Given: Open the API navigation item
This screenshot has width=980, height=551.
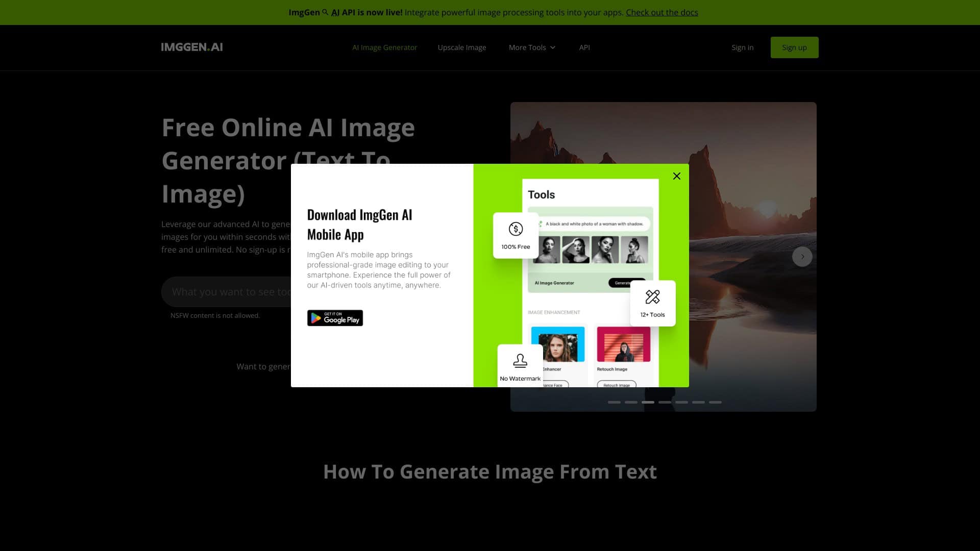Looking at the screenshot, I should coord(584,47).
